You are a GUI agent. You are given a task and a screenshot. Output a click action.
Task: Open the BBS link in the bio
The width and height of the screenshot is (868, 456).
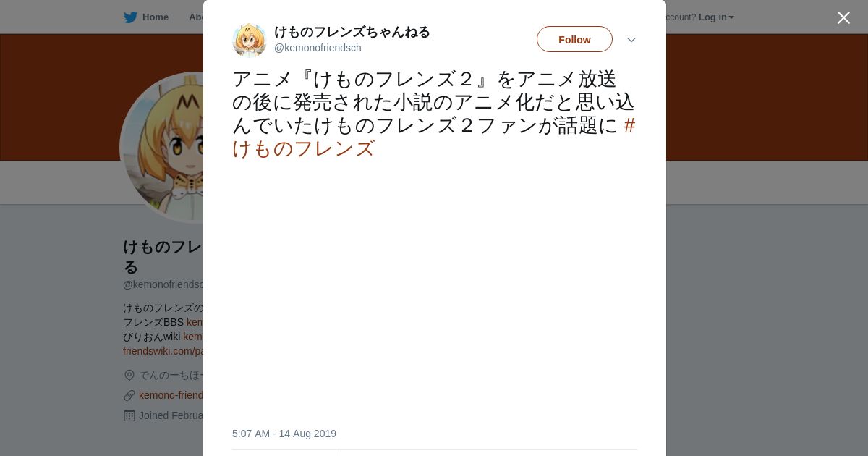pos(195,322)
